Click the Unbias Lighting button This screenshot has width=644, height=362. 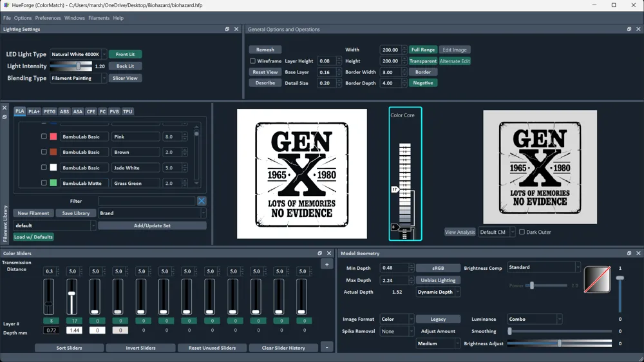pos(438,280)
